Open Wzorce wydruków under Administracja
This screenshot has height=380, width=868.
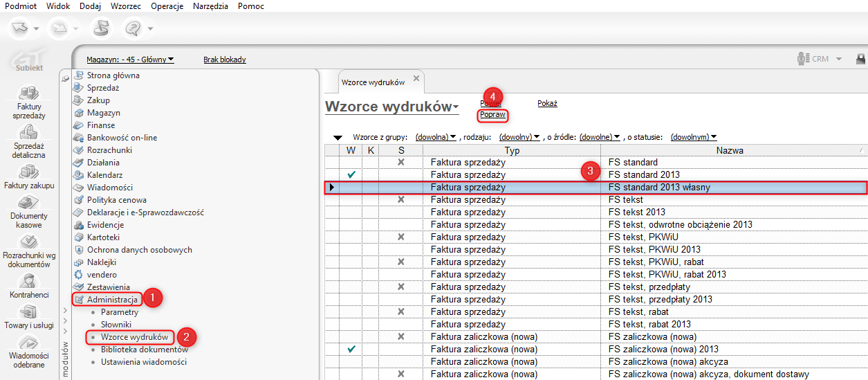134,337
